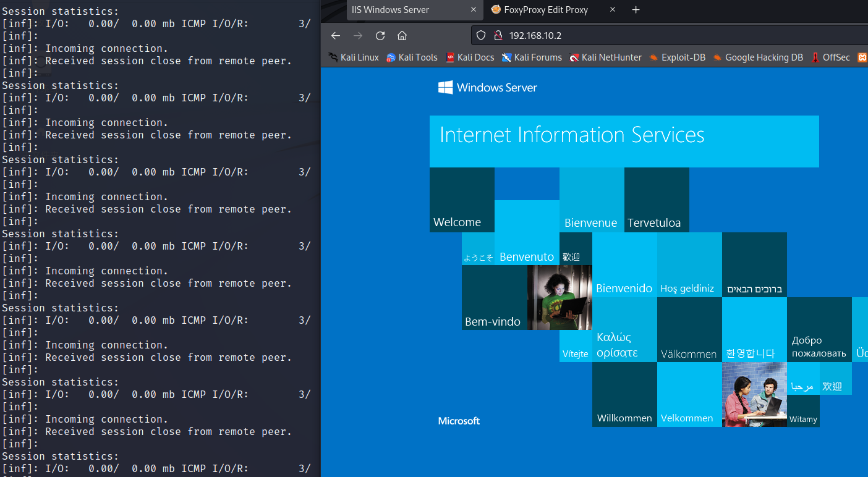Click the insecure connection padlock icon
868x477 pixels.
click(498, 35)
